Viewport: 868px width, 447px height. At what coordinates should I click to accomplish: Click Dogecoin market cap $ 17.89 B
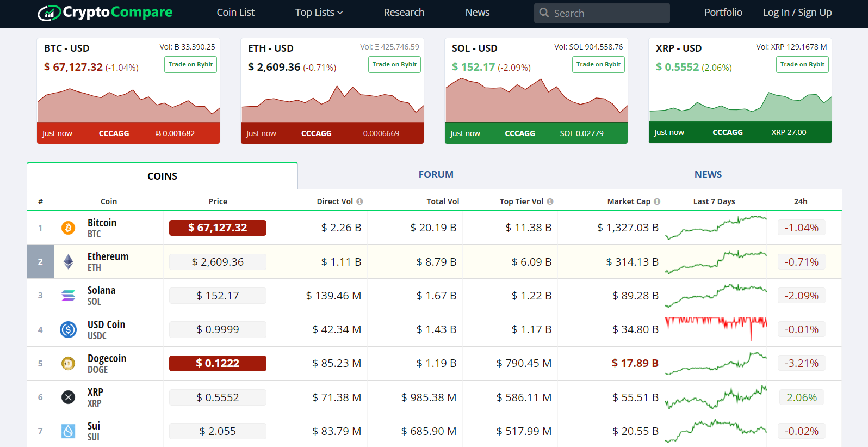click(635, 363)
